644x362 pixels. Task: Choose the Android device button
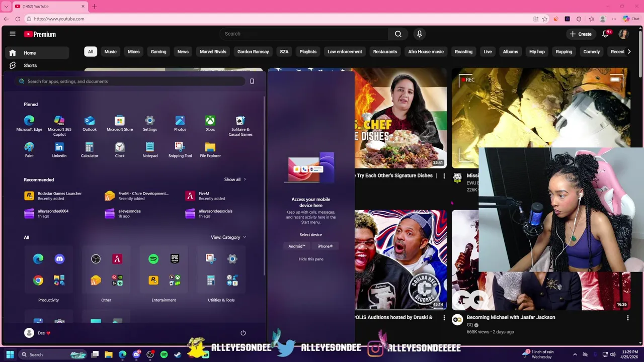coord(297,246)
